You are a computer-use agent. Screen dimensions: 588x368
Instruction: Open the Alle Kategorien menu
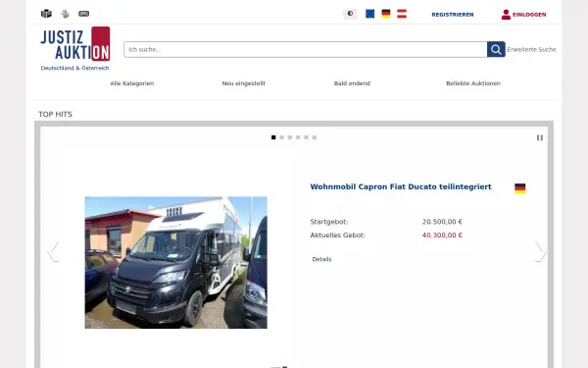click(x=132, y=83)
